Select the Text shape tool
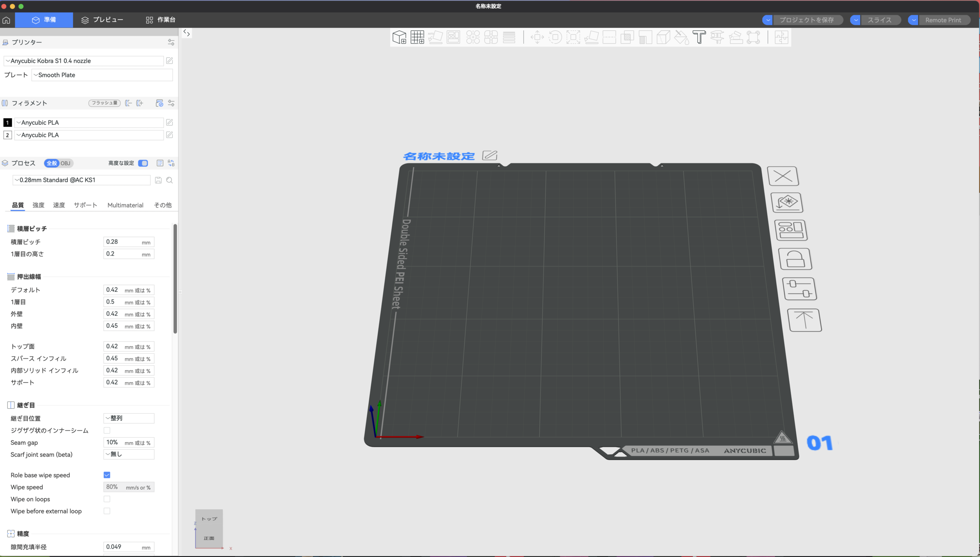Screen dimensions: 980x557 click(699, 37)
